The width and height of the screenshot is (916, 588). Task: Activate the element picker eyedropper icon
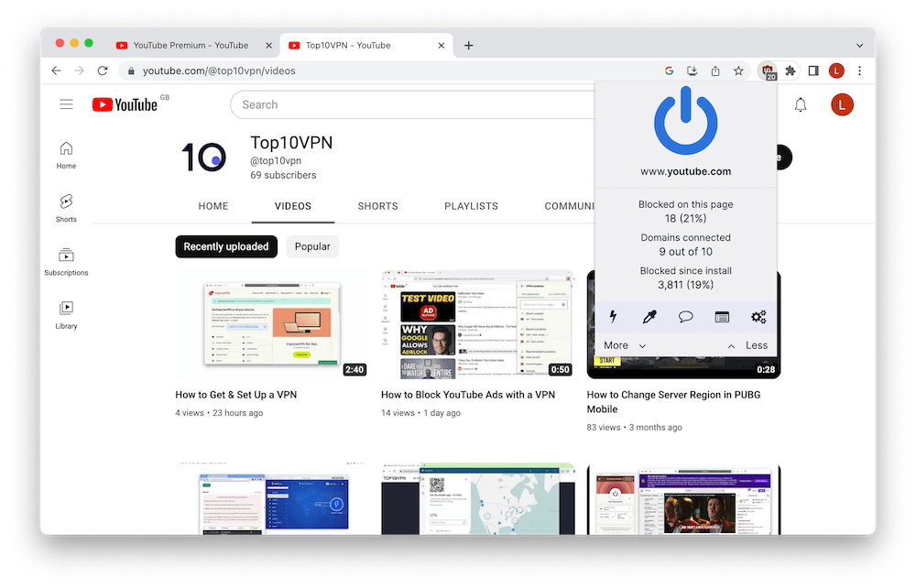(649, 317)
